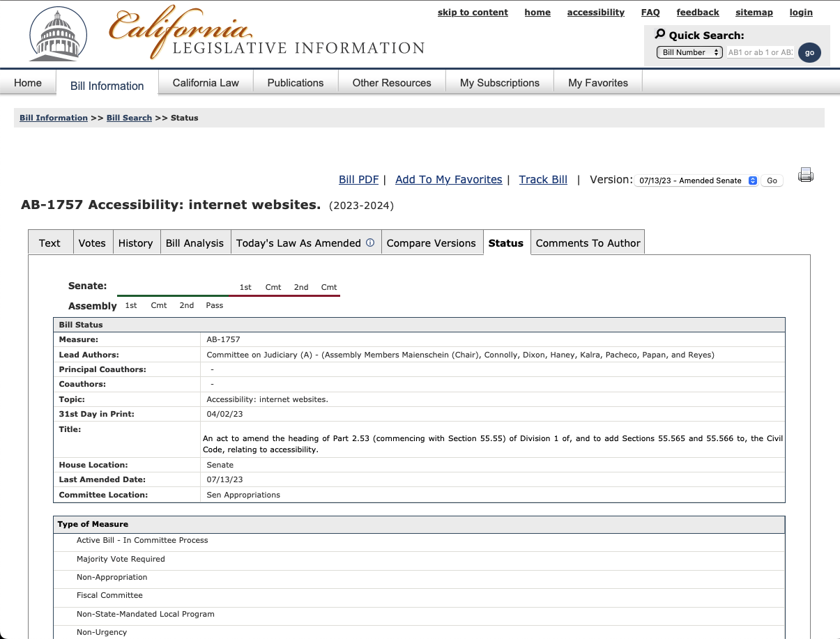Open the My Favorites navigation tab
This screenshot has height=639, width=840.
point(597,82)
